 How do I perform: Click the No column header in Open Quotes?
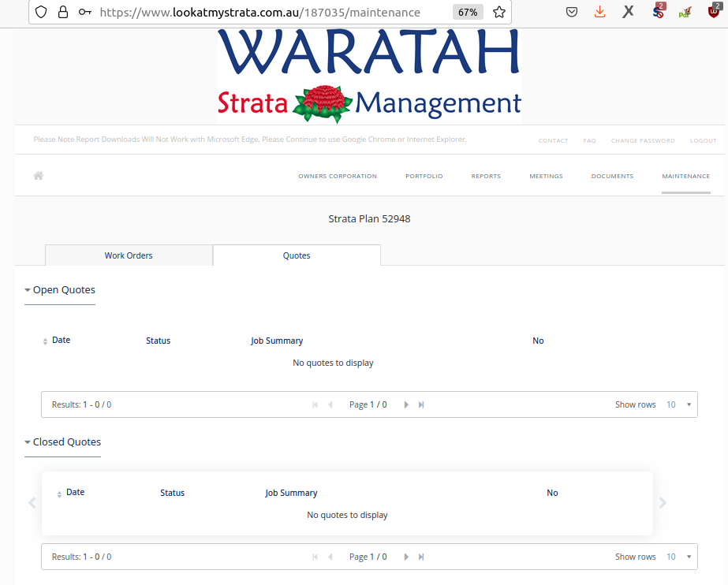pos(538,341)
